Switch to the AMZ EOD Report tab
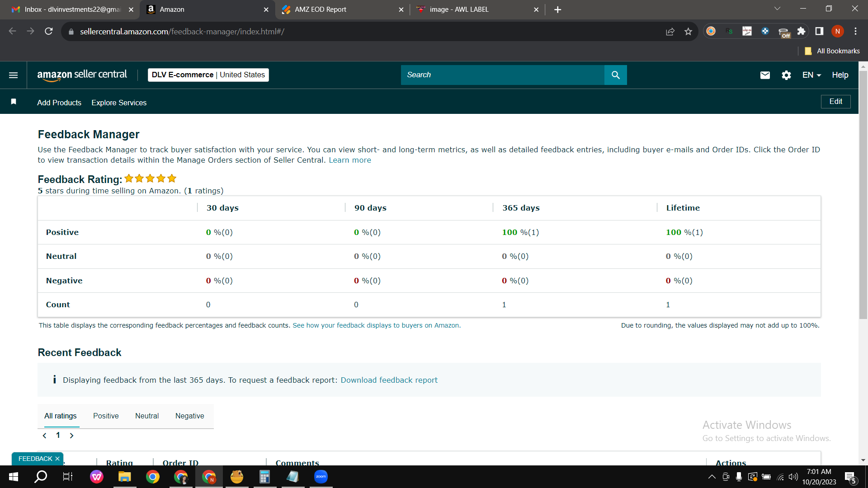This screenshot has height=488, width=868. pos(342,9)
